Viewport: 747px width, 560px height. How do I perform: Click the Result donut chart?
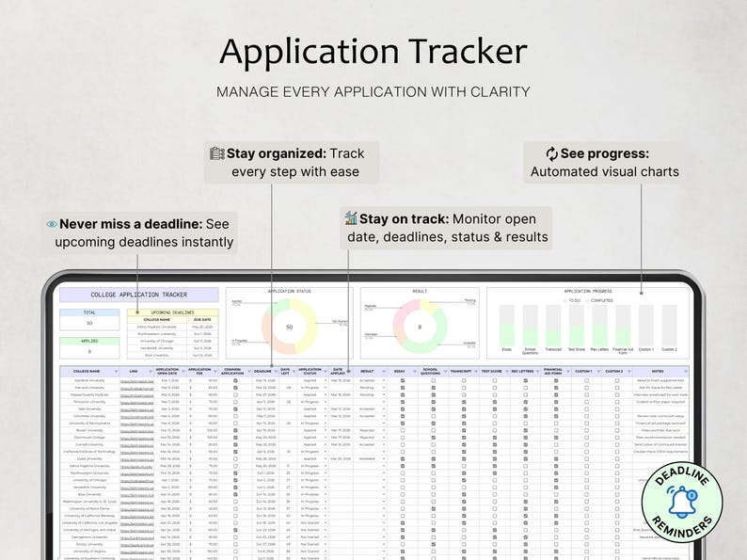(420, 327)
